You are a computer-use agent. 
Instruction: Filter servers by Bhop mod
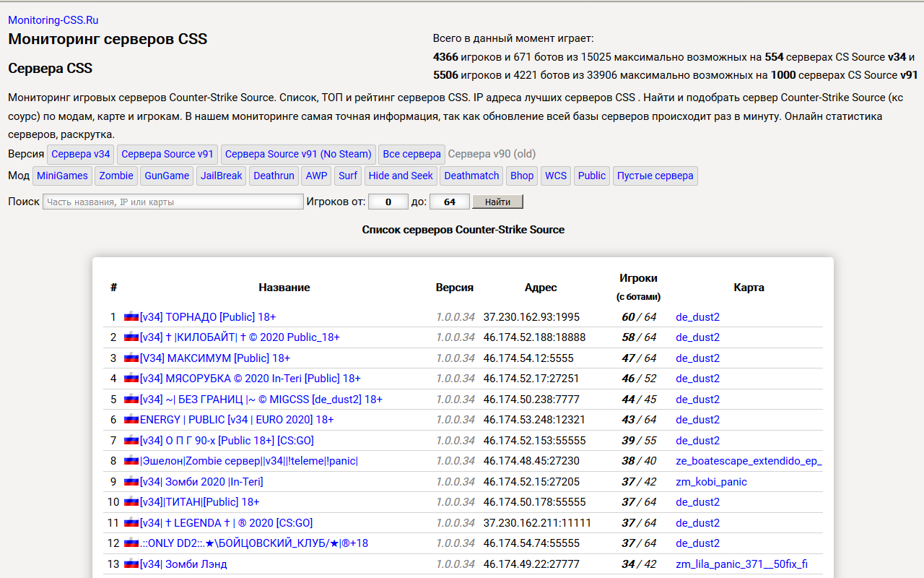(x=522, y=176)
